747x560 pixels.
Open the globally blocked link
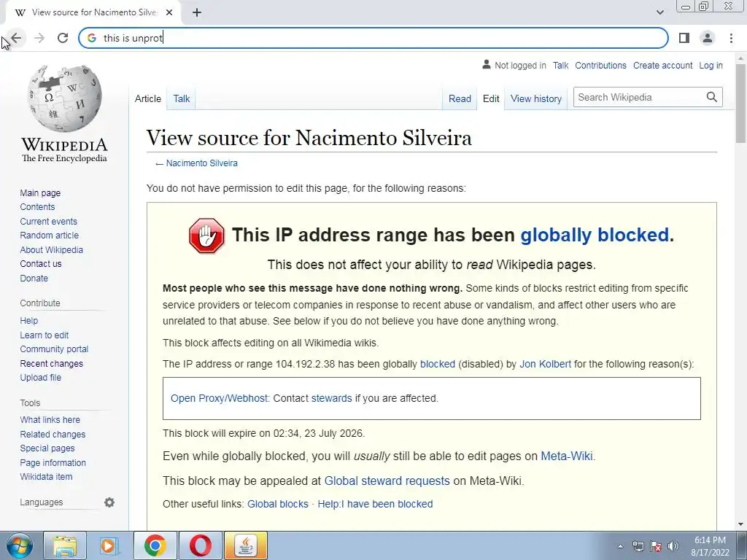pyautogui.click(x=595, y=235)
